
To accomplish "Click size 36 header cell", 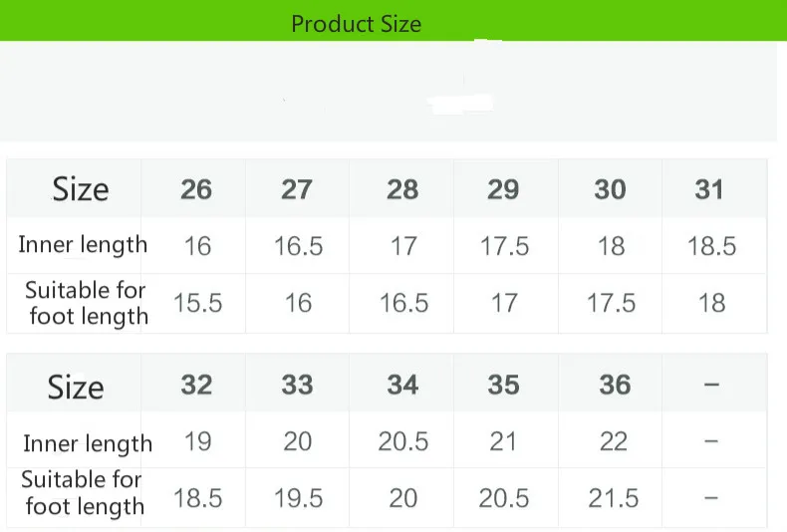I will 615,385.
